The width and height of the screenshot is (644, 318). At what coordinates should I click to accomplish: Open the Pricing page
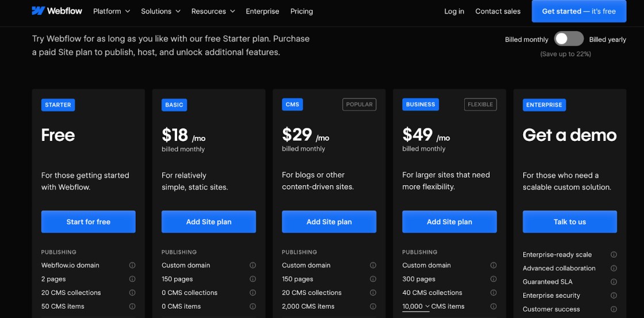[301, 11]
